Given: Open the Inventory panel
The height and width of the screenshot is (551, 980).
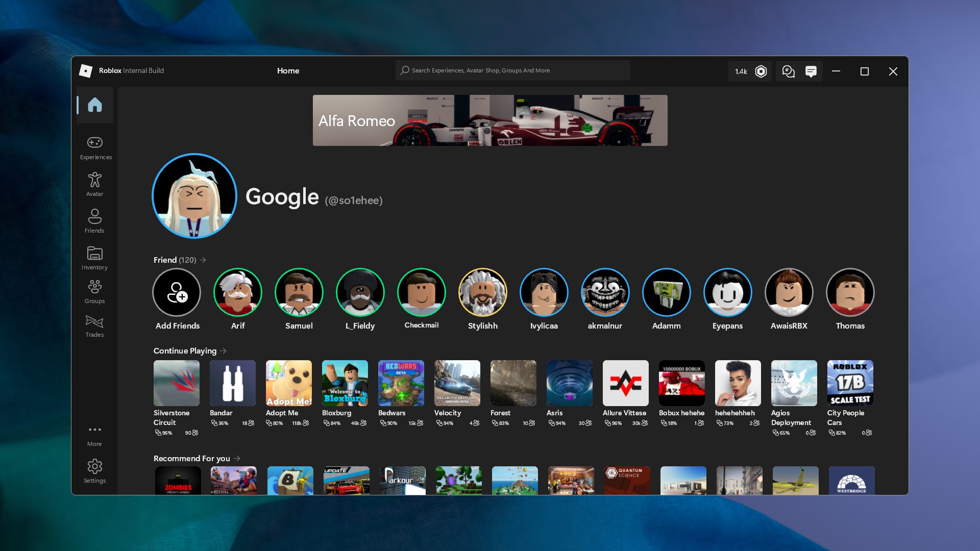Looking at the screenshot, I should (94, 257).
